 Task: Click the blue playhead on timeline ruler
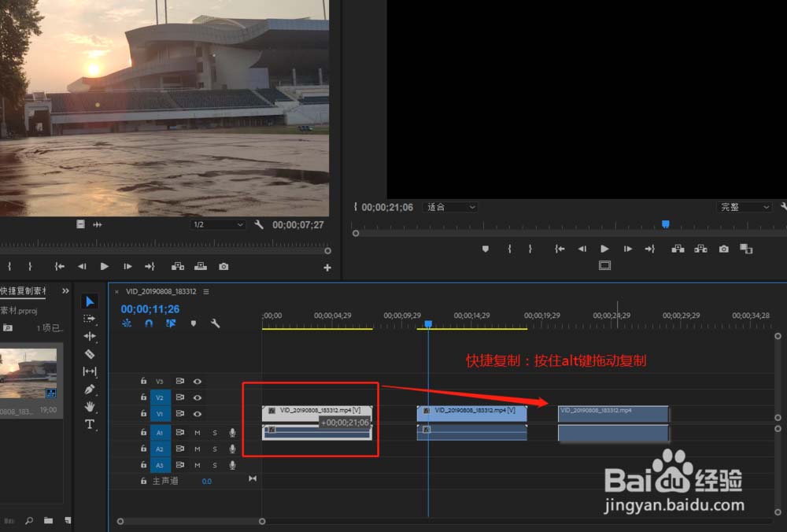tap(428, 323)
